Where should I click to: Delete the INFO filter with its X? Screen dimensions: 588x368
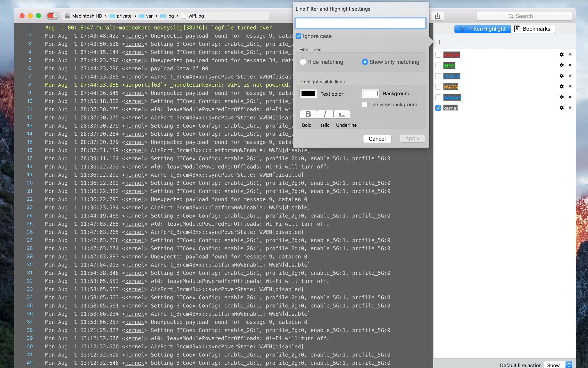570,65
